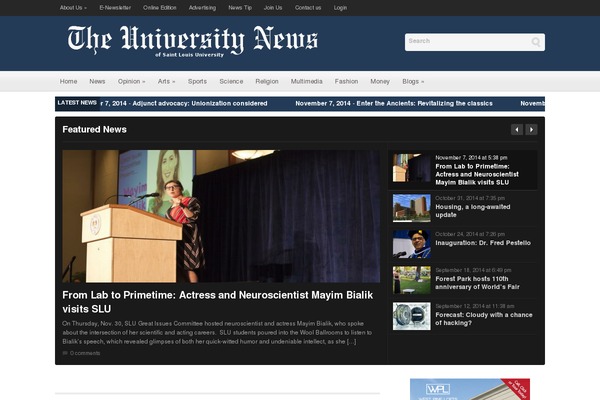Open the Advertising page
This screenshot has width=600, height=400.
tap(202, 8)
